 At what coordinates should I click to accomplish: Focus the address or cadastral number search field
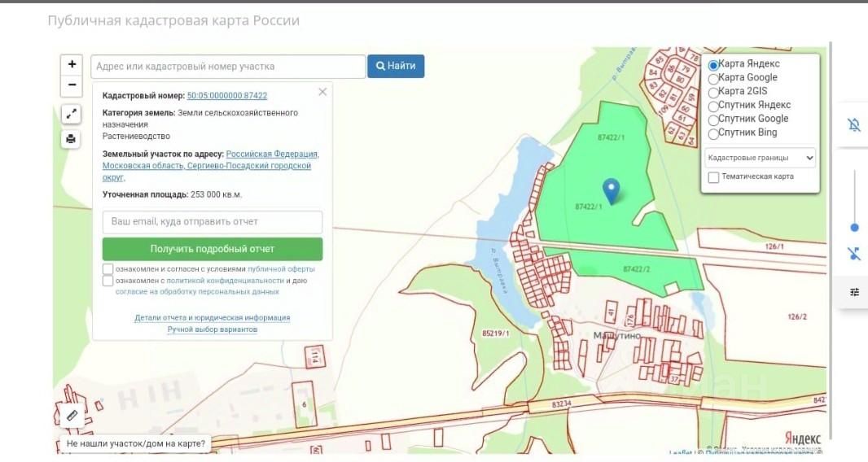point(228,67)
